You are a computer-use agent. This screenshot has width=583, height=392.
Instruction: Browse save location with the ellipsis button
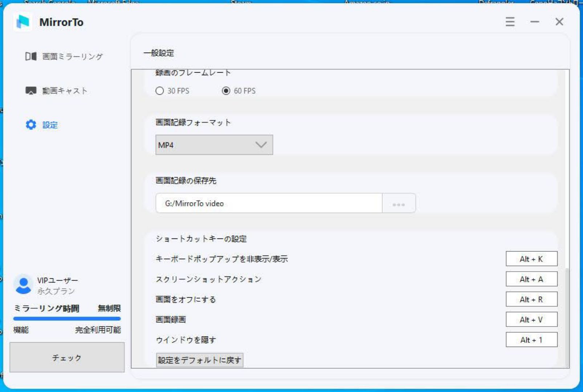click(399, 203)
